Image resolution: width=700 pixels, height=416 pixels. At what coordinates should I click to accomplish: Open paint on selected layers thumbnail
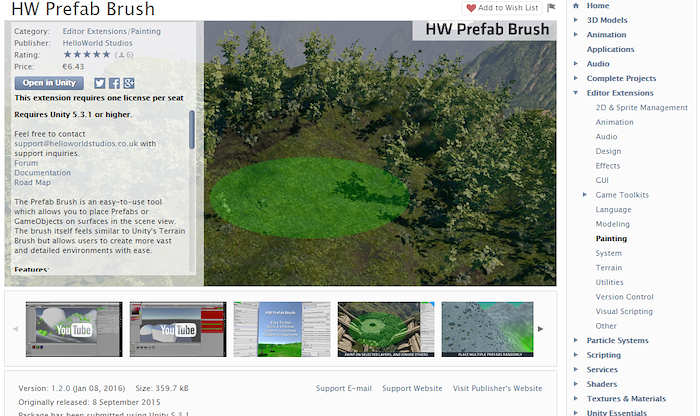[386, 329]
